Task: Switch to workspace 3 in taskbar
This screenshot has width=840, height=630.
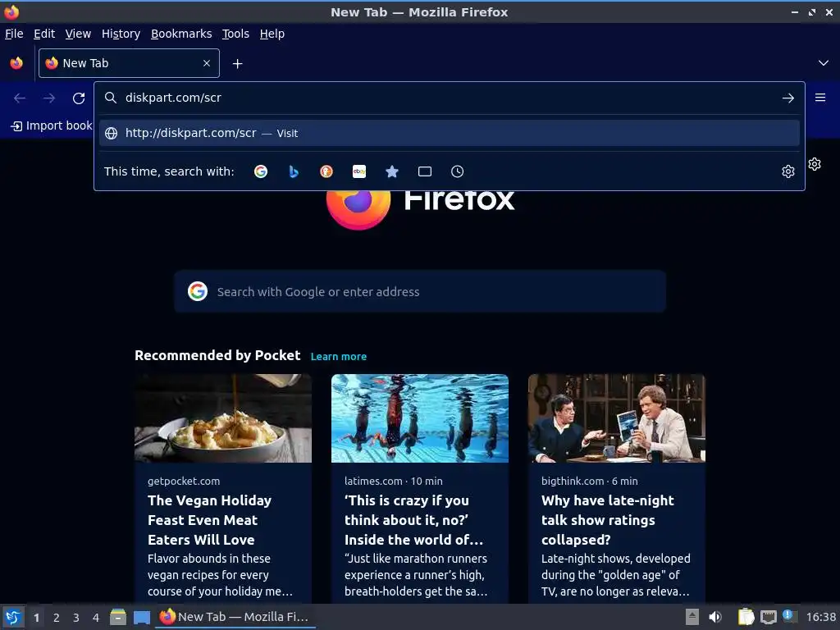Action: pyautogui.click(x=76, y=618)
